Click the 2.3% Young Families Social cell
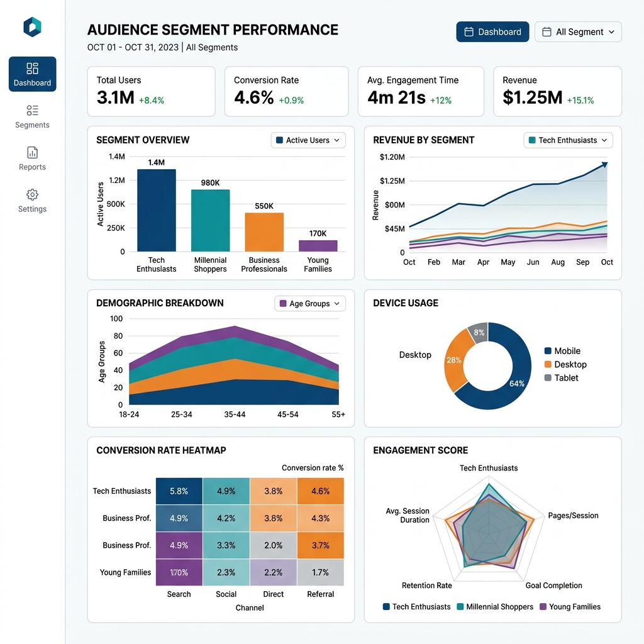 coord(226,572)
